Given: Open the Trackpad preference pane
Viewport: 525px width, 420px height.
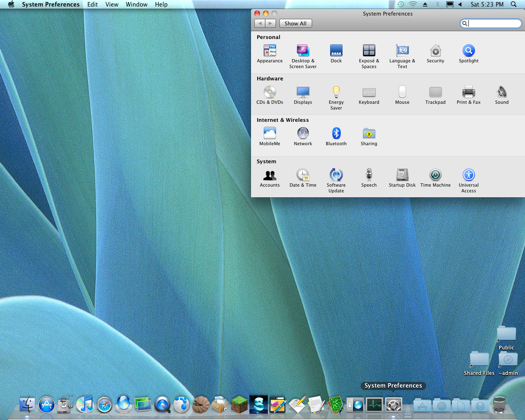Looking at the screenshot, I should [435, 95].
